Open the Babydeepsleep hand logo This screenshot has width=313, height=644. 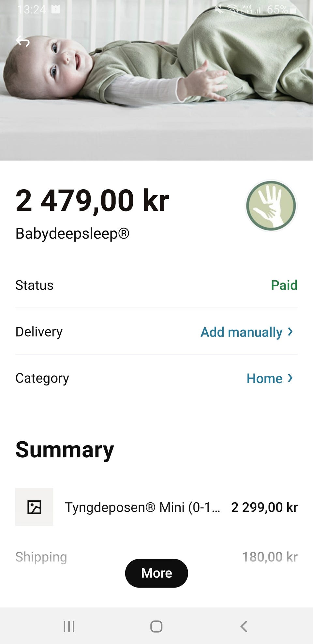point(271,206)
